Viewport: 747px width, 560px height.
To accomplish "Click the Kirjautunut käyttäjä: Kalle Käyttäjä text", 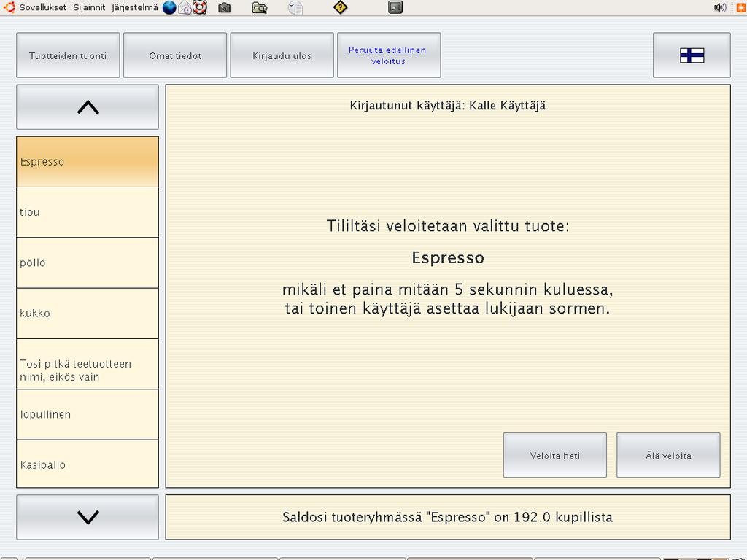I will pyautogui.click(x=448, y=106).
